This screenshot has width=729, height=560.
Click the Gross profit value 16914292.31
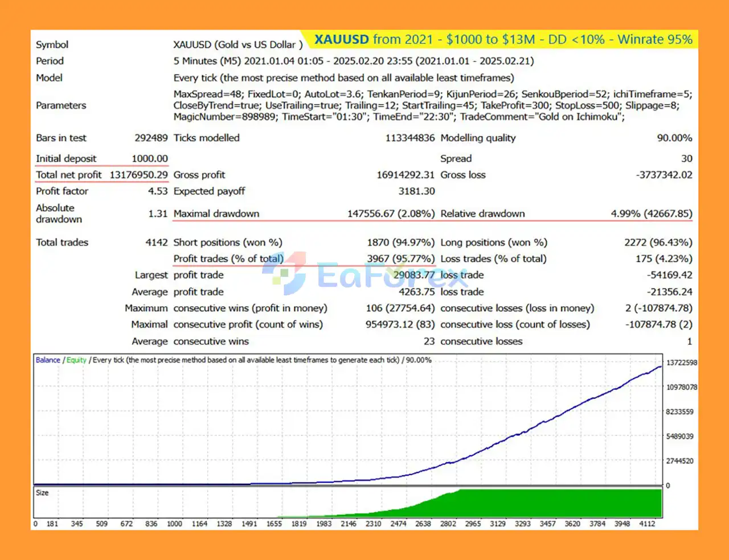pyautogui.click(x=405, y=175)
